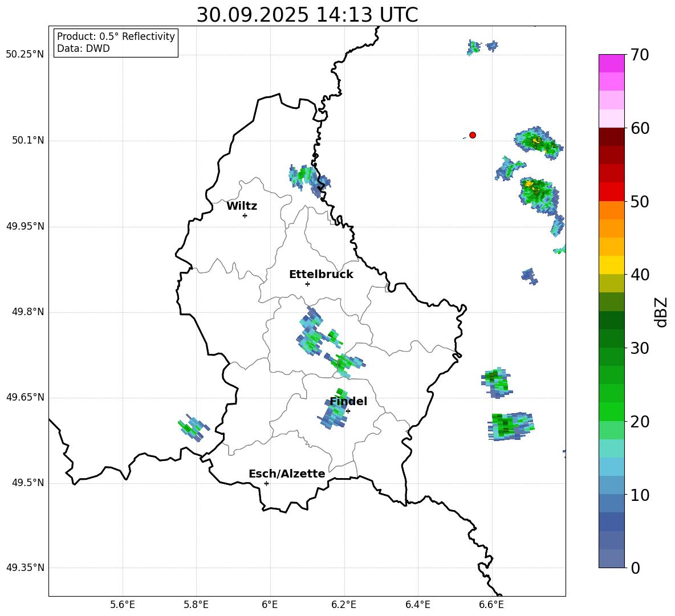This screenshot has height=616, width=675.
Task: Click the title text 30.09.2025 14:13 UTC
Action: pyautogui.click(x=307, y=15)
